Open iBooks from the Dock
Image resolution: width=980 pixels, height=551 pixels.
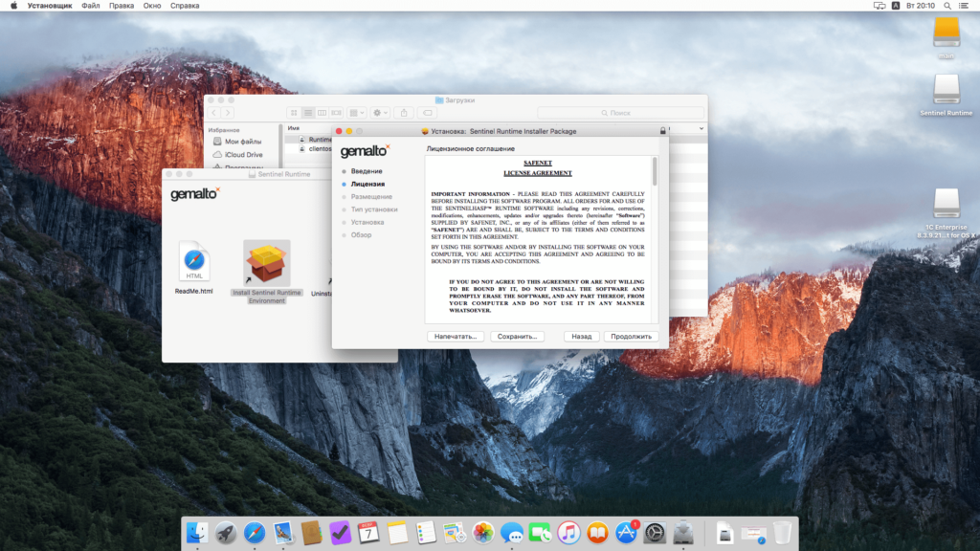point(597,533)
